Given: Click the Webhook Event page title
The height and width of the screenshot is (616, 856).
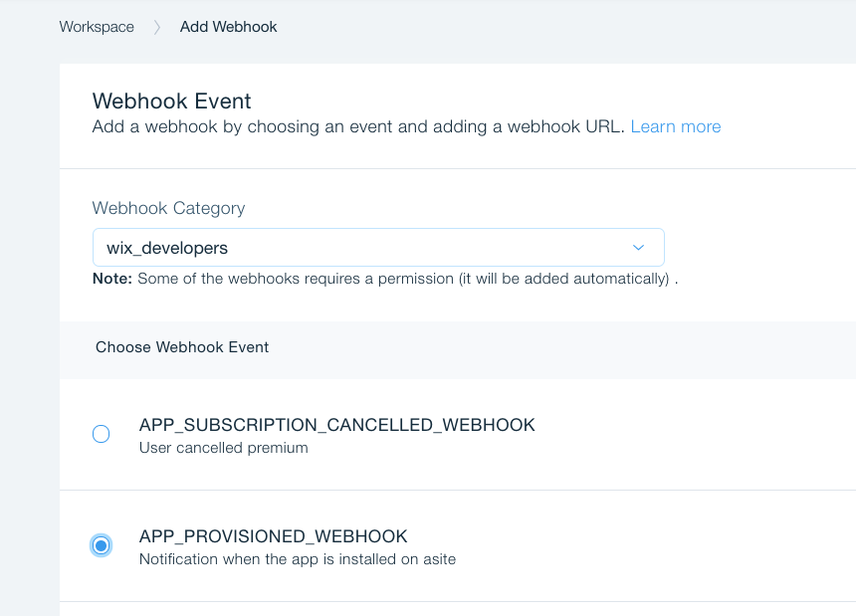Looking at the screenshot, I should (x=171, y=102).
